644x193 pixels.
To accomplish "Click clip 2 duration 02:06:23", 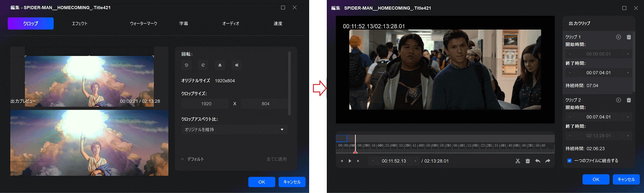I will pos(595,149).
